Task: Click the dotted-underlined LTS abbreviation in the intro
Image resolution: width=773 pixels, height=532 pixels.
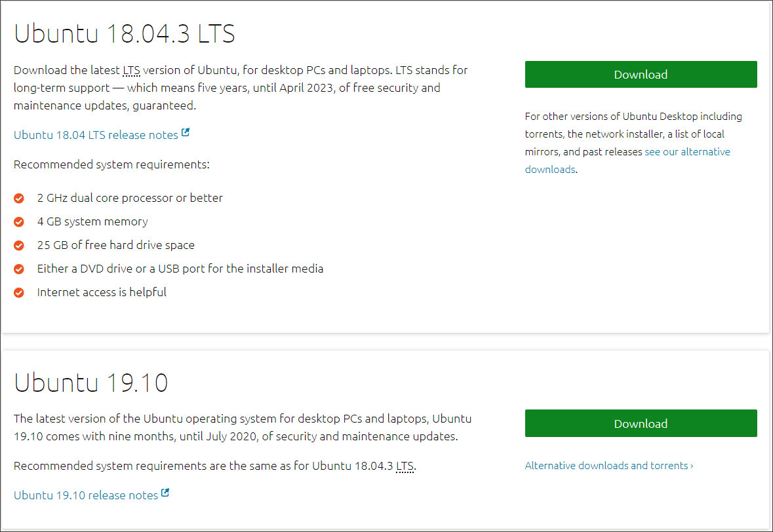Action: click(x=131, y=70)
